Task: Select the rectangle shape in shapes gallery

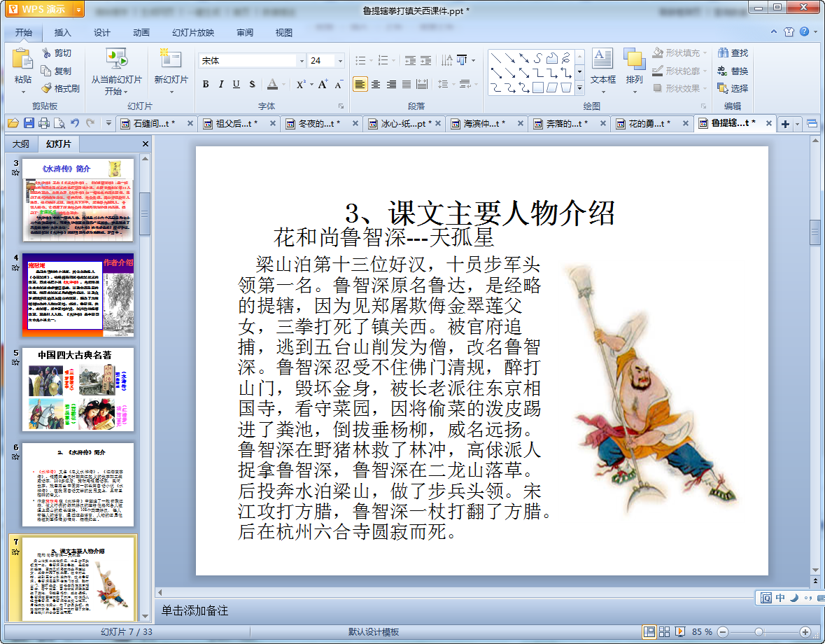Action: (x=537, y=87)
